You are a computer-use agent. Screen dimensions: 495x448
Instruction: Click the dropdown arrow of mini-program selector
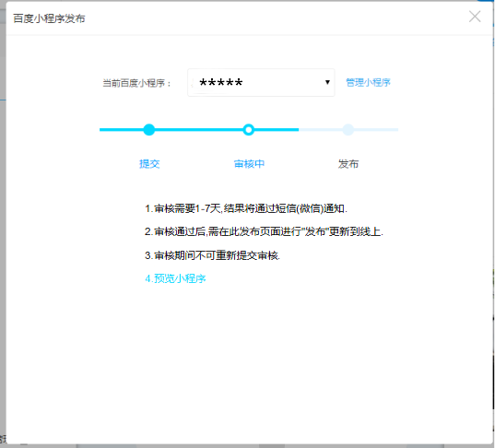327,82
